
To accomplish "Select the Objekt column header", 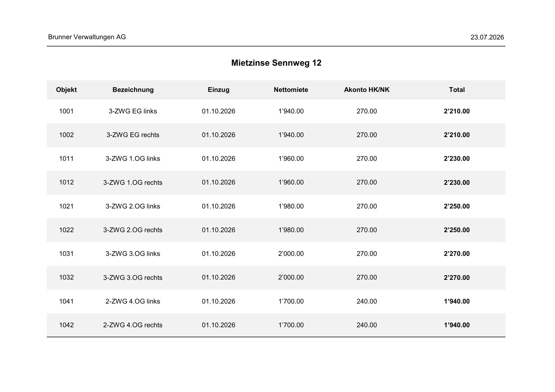I will click(x=66, y=90).
